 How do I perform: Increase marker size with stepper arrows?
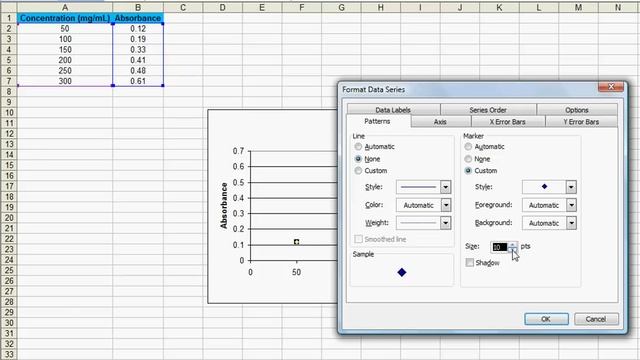(x=513, y=244)
